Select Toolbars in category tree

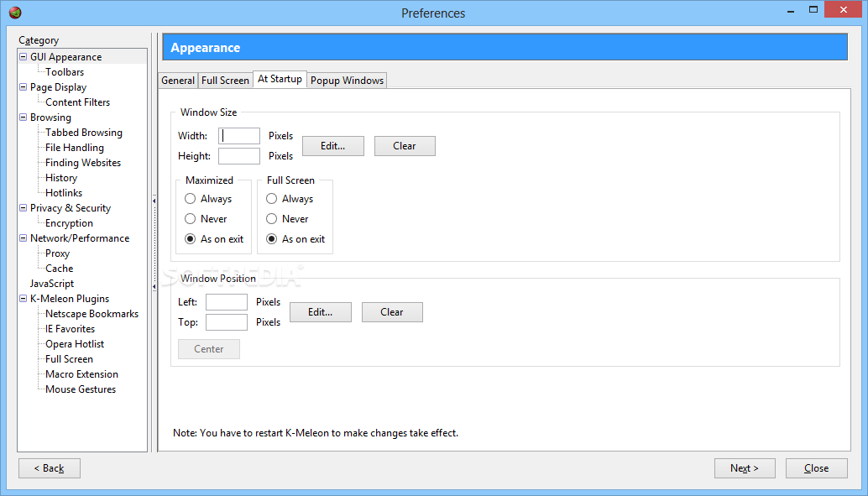tap(65, 72)
